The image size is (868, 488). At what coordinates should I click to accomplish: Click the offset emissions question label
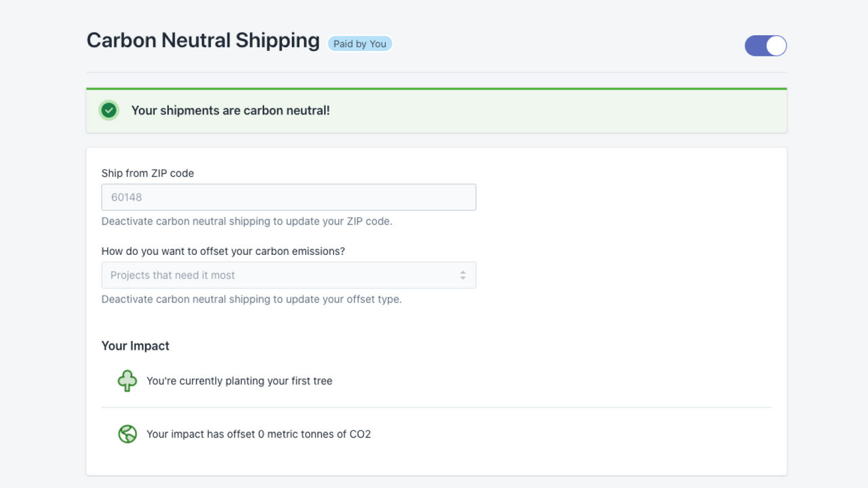coord(223,251)
